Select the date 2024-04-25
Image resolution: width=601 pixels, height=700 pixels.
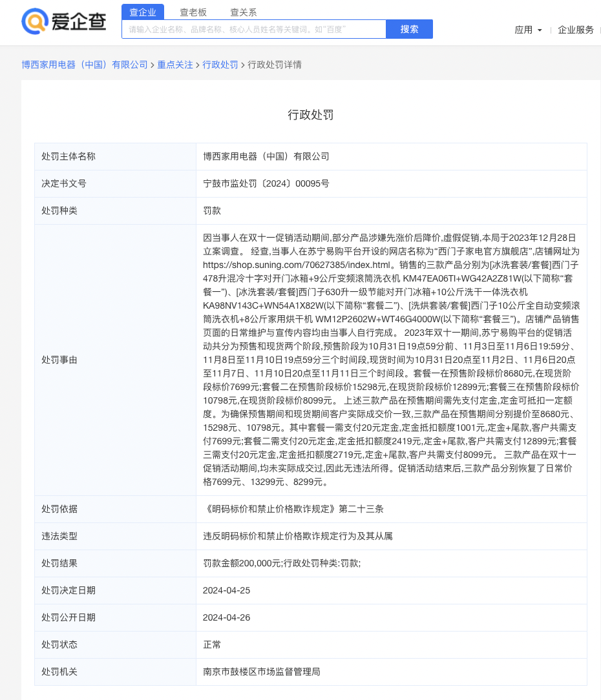[227, 590]
